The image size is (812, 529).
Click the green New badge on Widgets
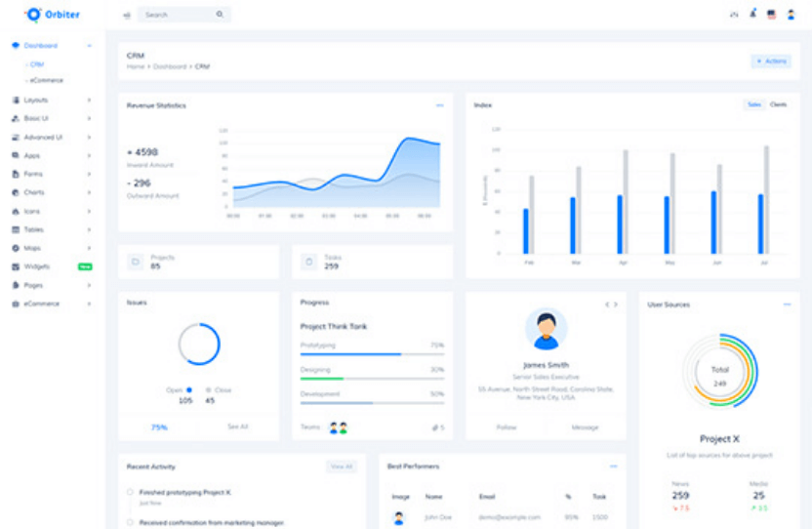coord(85,266)
